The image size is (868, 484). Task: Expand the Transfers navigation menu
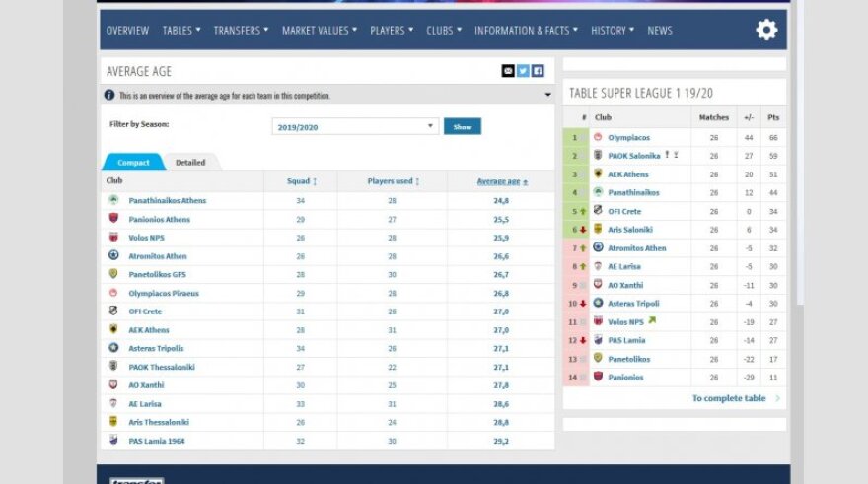tap(242, 31)
